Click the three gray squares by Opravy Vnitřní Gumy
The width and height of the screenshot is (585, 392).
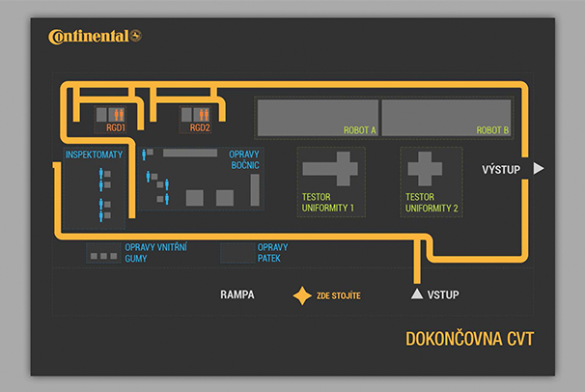click(103, 255)
